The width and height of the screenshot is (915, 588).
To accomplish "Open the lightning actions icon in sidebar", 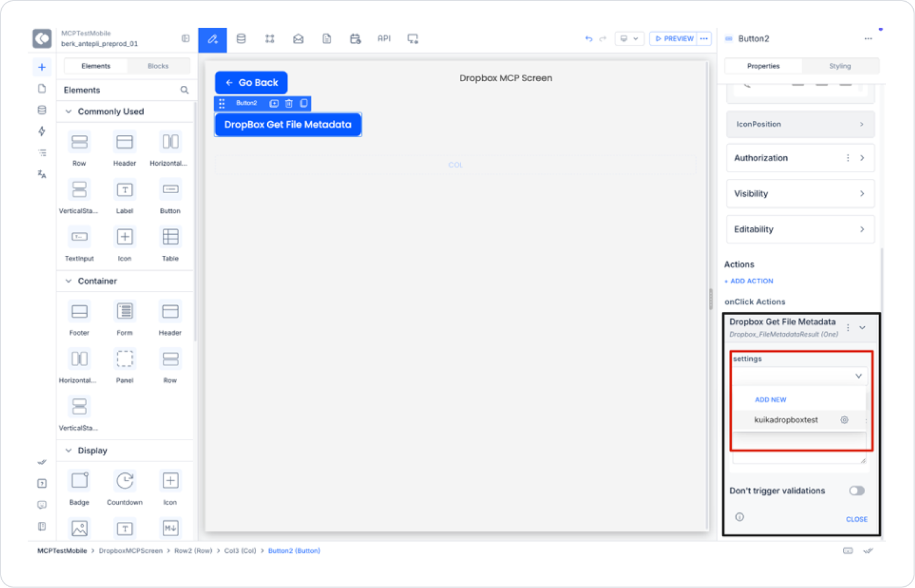I will [x=42, y=131].
